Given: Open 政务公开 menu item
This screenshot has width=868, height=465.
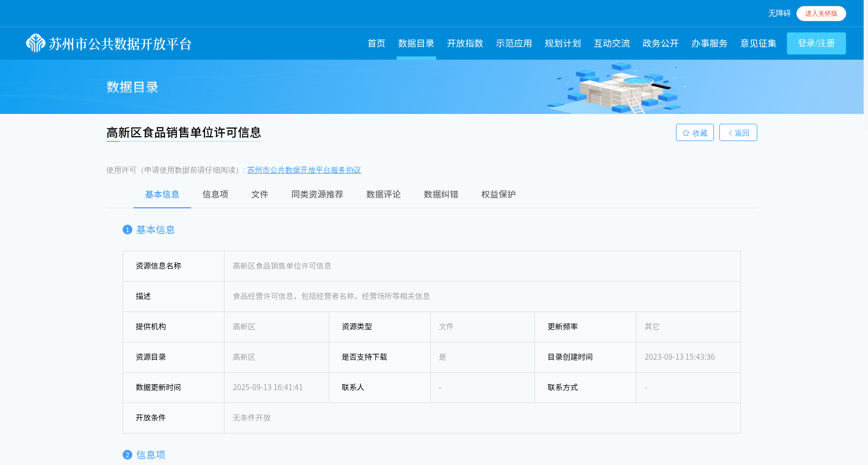Looking at the screenshot, I should 660,43.
